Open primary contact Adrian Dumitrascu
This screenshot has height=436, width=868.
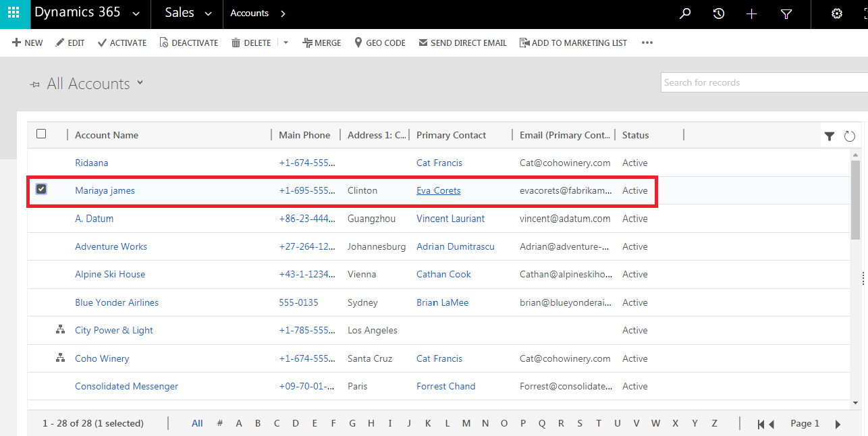456,246
